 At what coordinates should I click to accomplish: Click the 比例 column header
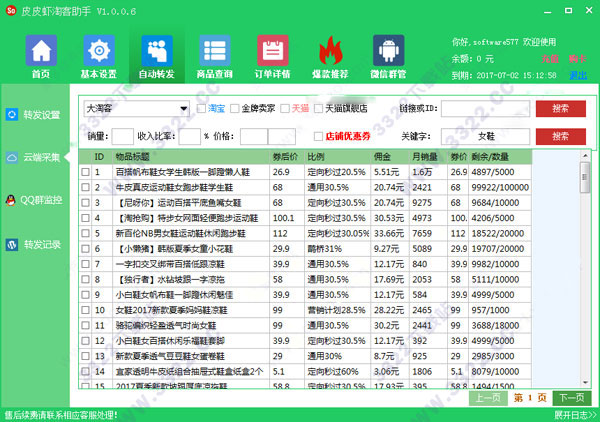coord(338,157)
